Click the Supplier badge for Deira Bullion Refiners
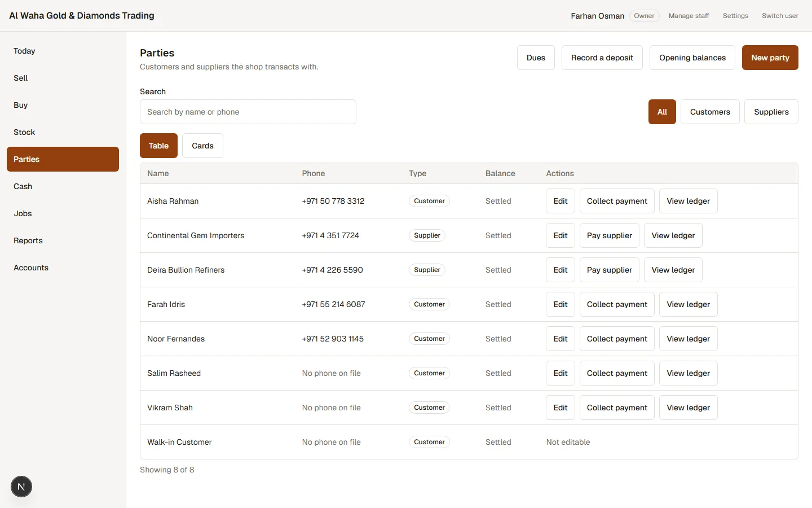812x508 pixels. [427, 270]
